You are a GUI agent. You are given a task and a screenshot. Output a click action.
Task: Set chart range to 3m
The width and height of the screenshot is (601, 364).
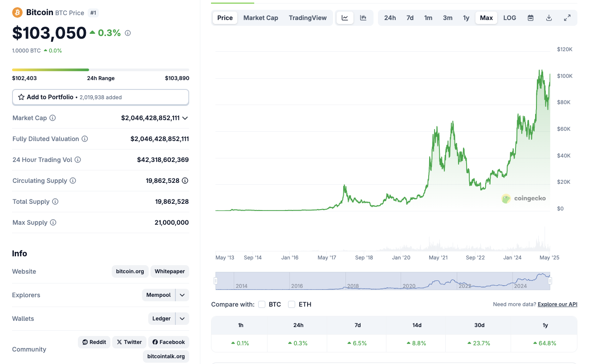point(448,18)
